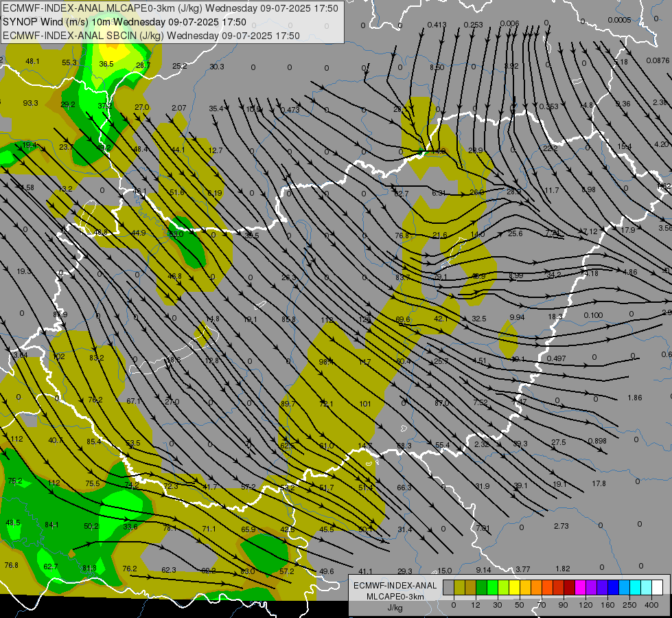
Task: Click the SYNOP Wind 10m title line
Action: point(125,22)
